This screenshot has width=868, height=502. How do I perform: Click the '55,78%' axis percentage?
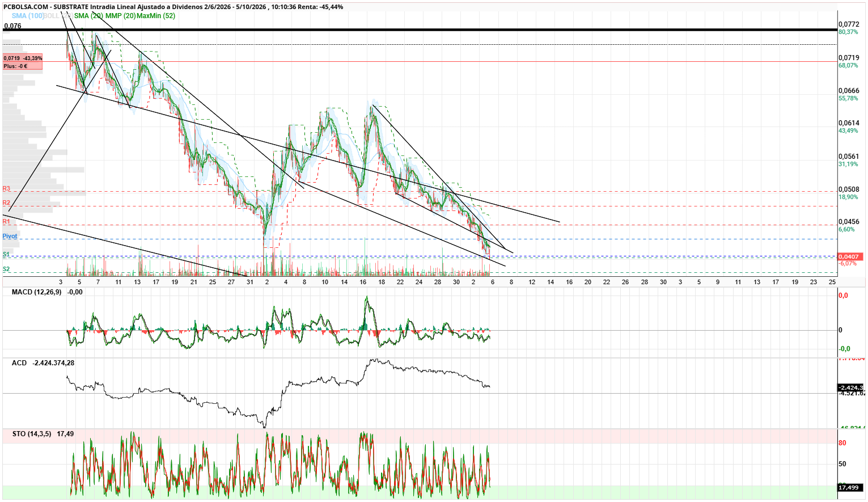[848, 99]
